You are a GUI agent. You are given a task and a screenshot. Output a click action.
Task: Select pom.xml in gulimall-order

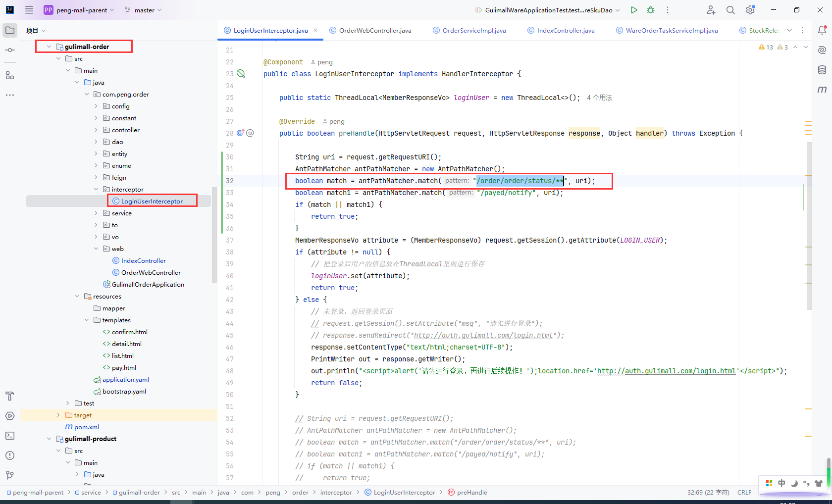(82, 427)
